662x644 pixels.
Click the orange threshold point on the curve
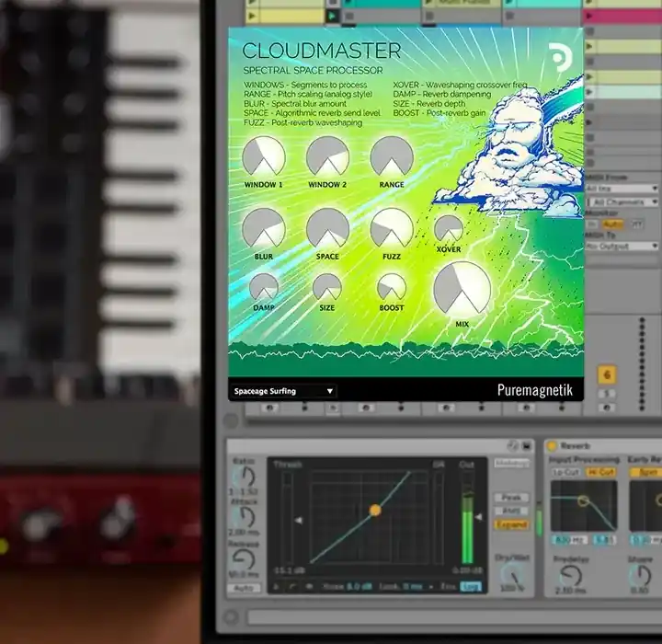coord(375,511)
